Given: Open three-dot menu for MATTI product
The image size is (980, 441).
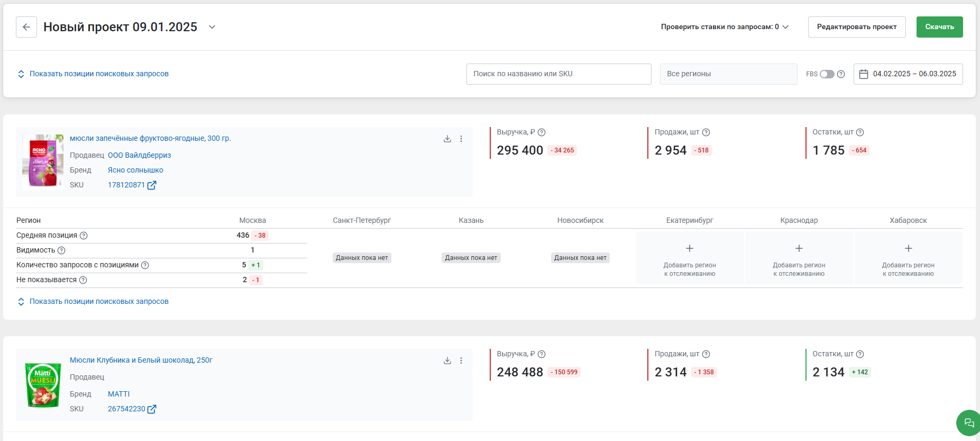Looking at the screenshot, I should tap(461, 361).
